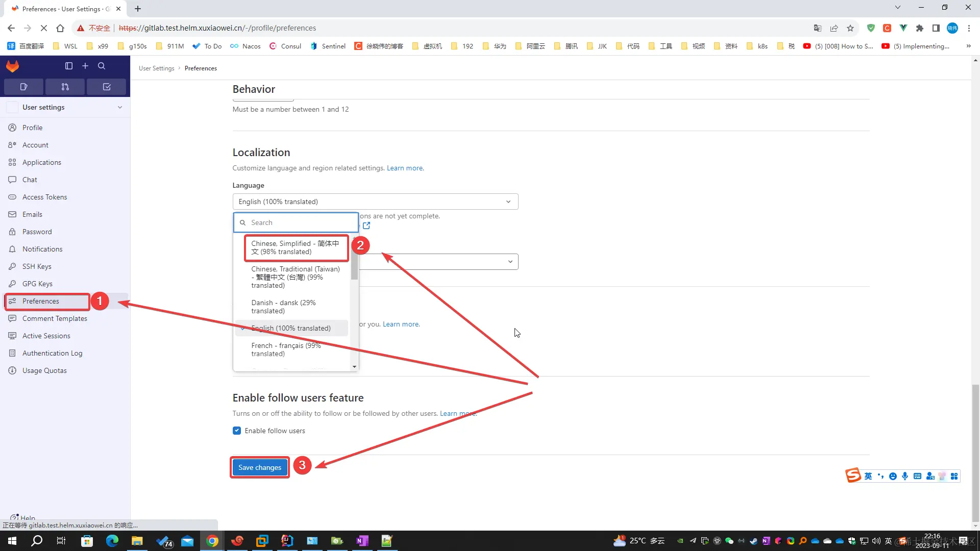
Task: Open the GitLab search magnifier icon
Action: click(102, 66)
